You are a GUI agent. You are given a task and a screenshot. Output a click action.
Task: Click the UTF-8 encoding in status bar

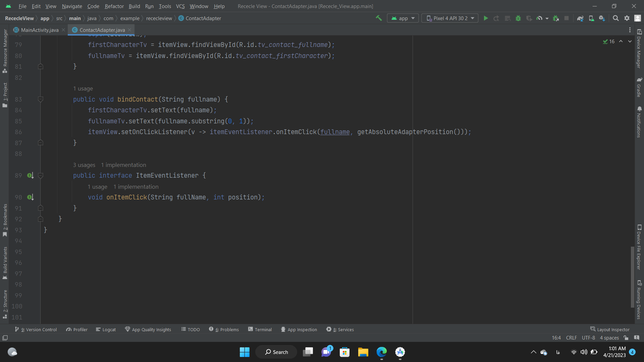click(x=588, y=338)
